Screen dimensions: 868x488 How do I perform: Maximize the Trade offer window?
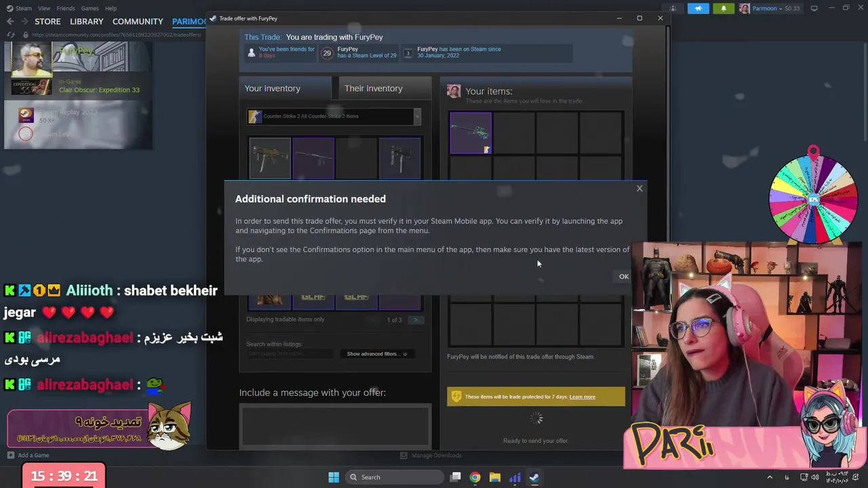point(639,18)
